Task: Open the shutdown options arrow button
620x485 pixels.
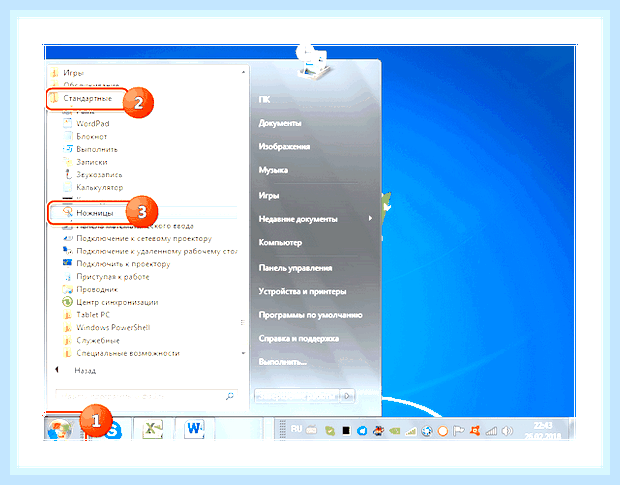Action: 347,396
